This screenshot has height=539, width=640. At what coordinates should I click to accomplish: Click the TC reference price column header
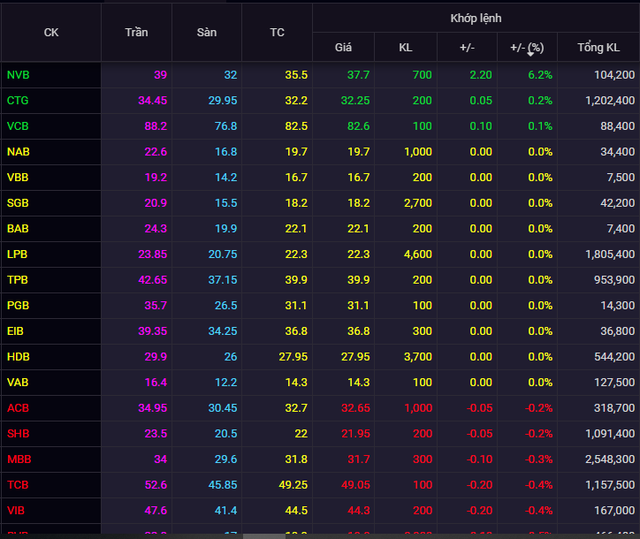pyautogui.click(x=277, y=32)
